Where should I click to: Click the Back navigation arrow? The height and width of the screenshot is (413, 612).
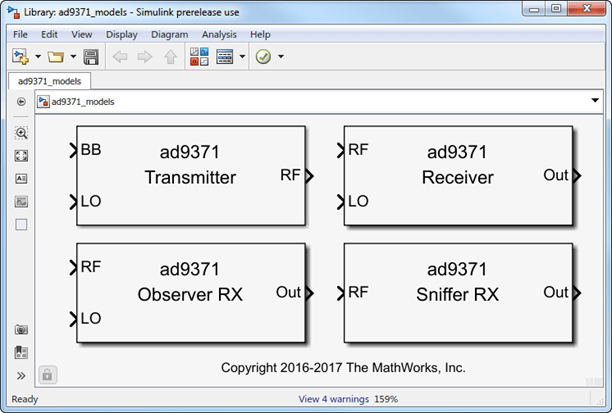(120, 57)
